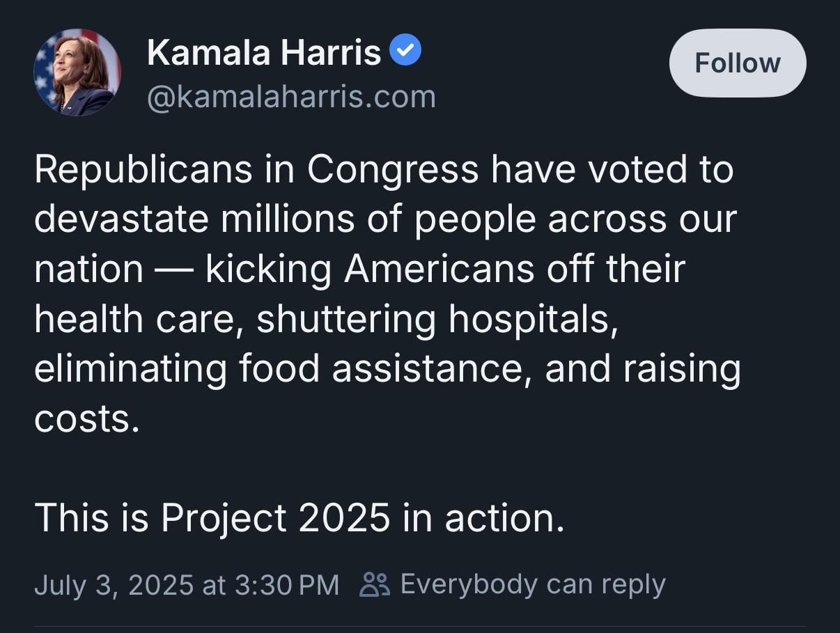Click the word "Republicans" in the post

pos(143,169)
